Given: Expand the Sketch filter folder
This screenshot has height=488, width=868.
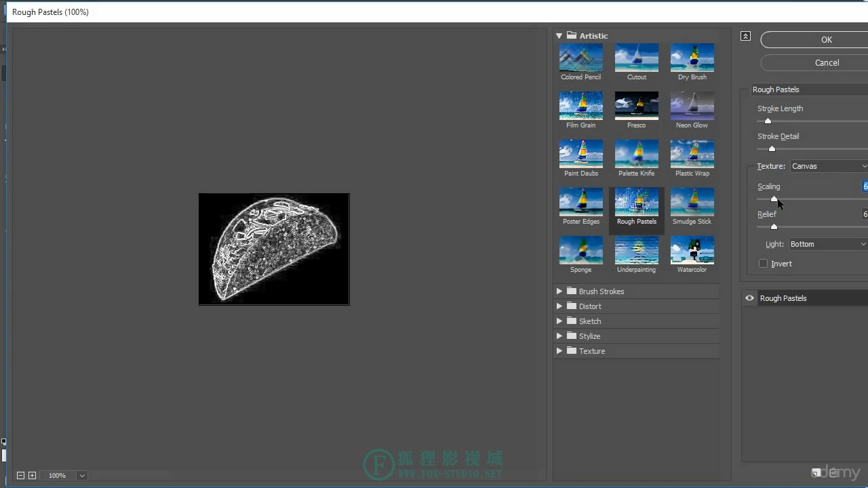Looking at the screenshot, I should 559,321.
